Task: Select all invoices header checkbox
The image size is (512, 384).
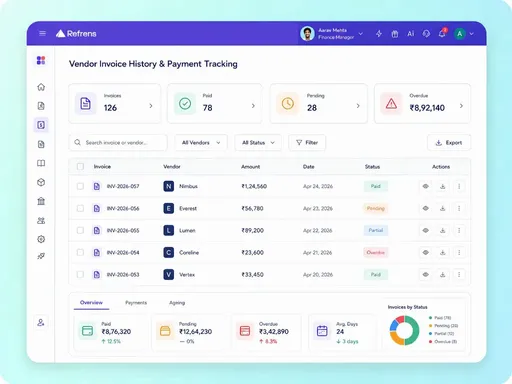Action: (x=80, y=166)
